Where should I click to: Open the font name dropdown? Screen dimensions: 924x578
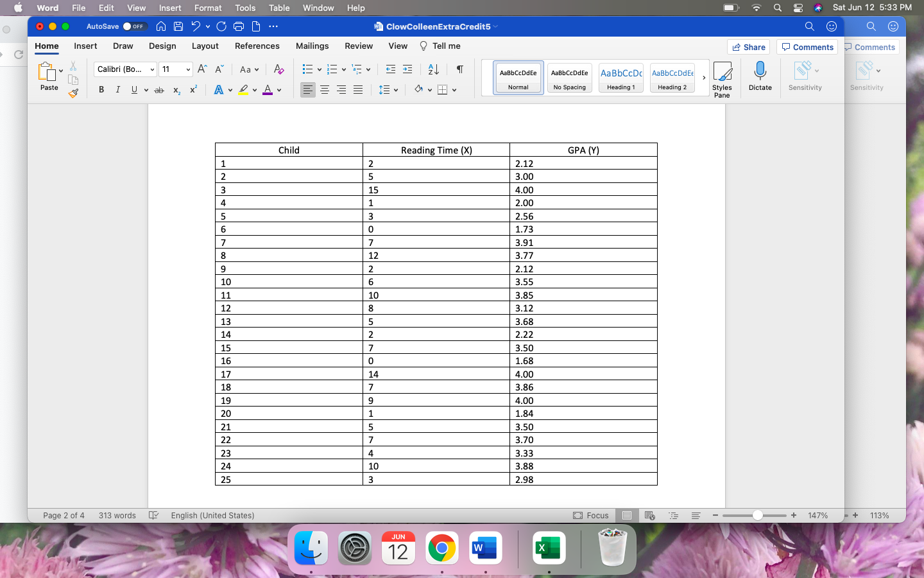tap(152, 69)
